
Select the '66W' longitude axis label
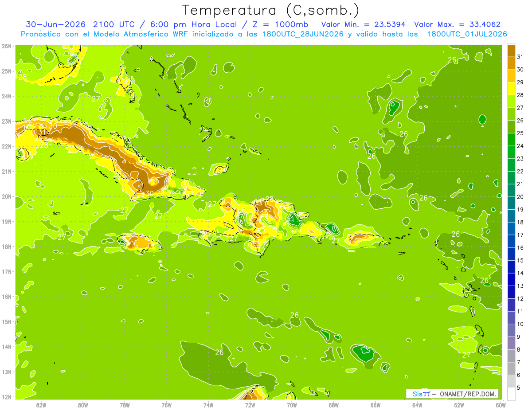click(376, 405)
